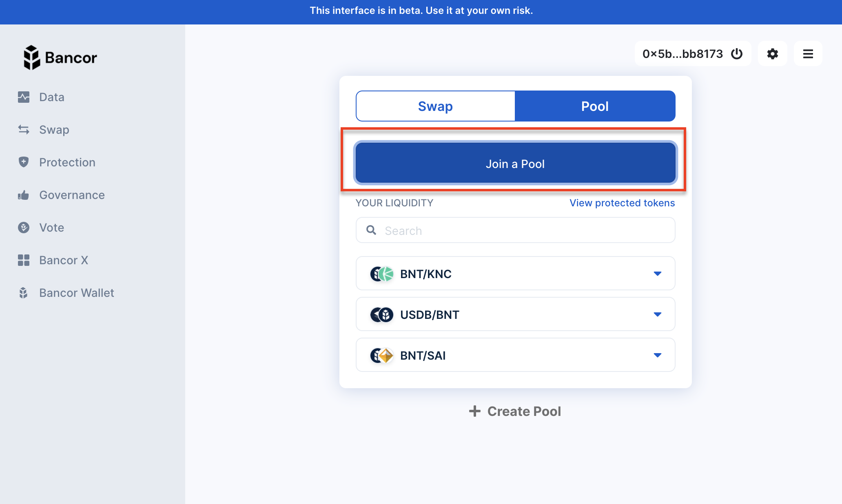Expand the BNT/SAI pool dropdown arrow
This screenshot has width=842, height=504.
click(x=658, y=355)
